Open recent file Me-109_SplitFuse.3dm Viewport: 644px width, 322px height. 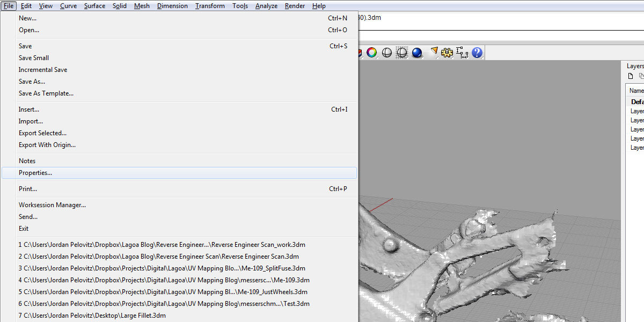(162, 268)
